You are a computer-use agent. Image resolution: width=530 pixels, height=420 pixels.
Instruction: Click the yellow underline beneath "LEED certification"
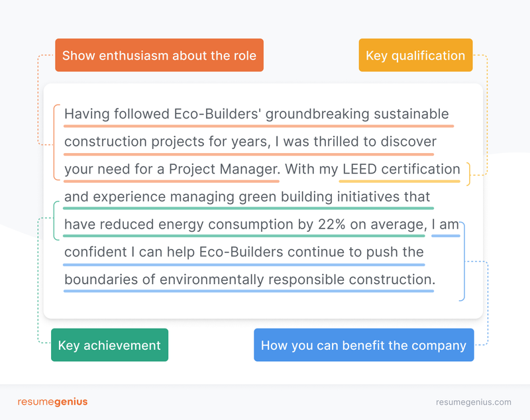tap(401, 181)
